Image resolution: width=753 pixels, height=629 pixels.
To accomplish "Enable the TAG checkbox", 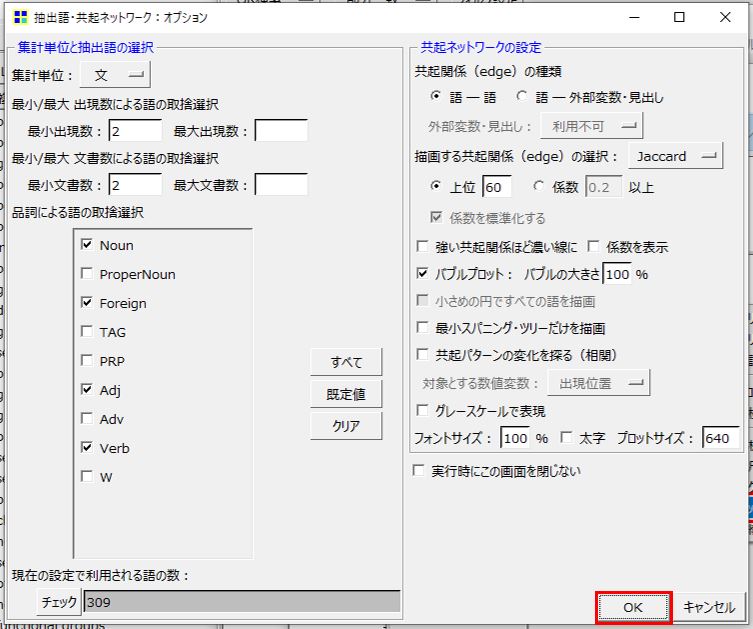I will coord(86,332).
